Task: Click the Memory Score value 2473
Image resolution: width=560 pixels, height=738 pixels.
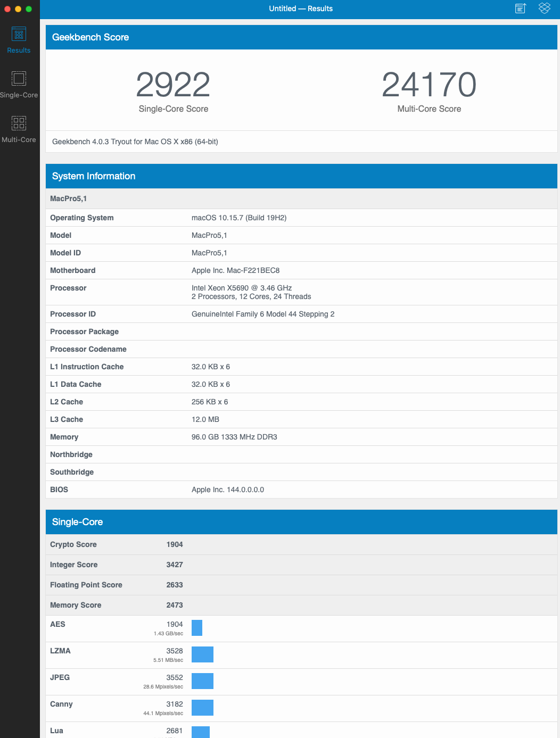Action: click(175, 605)
